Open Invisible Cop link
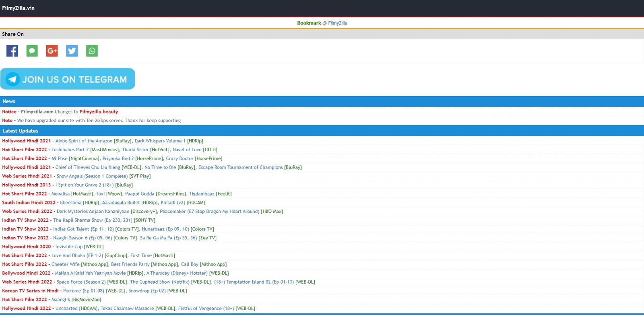 69,247
